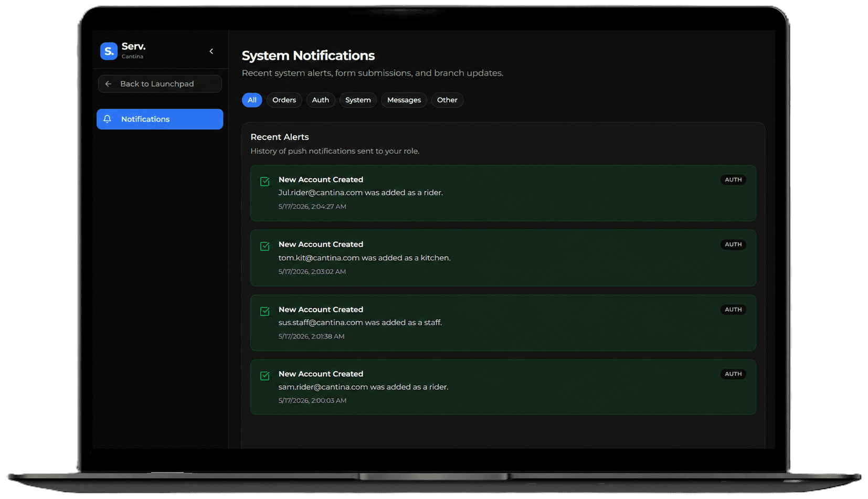Click the bell icon in Notifications
Image resolution: width=868 pixels, height=499 pixels.
(108, 119)
